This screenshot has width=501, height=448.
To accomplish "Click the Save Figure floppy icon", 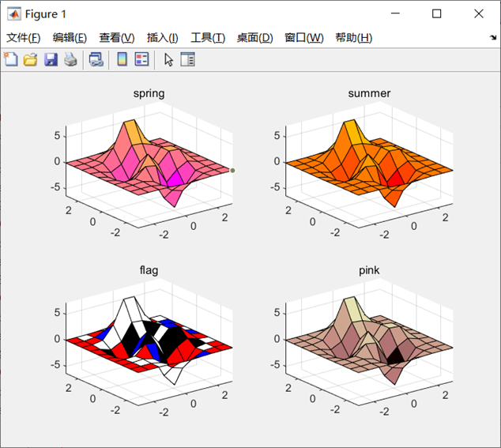I will 51,60.
